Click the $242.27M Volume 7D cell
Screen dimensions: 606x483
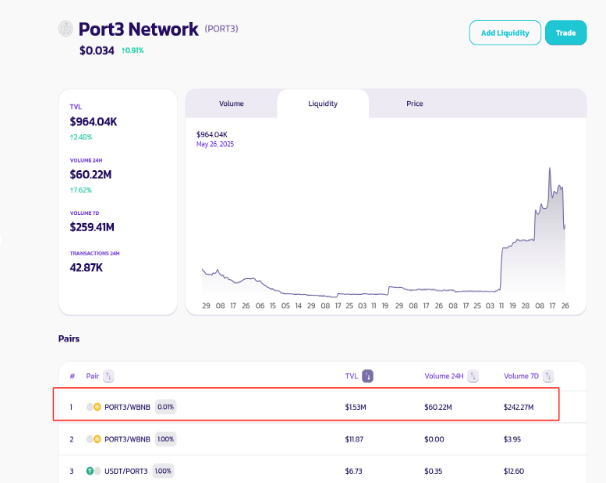(519, 407)
